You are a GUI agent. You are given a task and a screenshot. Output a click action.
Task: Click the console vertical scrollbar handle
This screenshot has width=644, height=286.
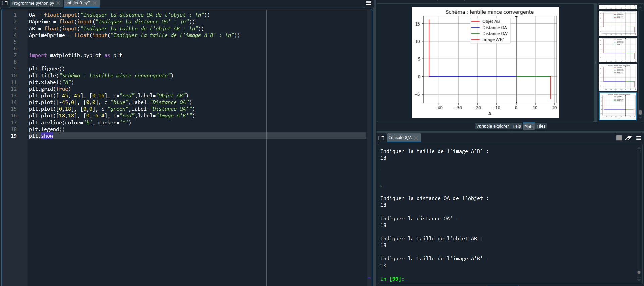[x=639, y=272]
